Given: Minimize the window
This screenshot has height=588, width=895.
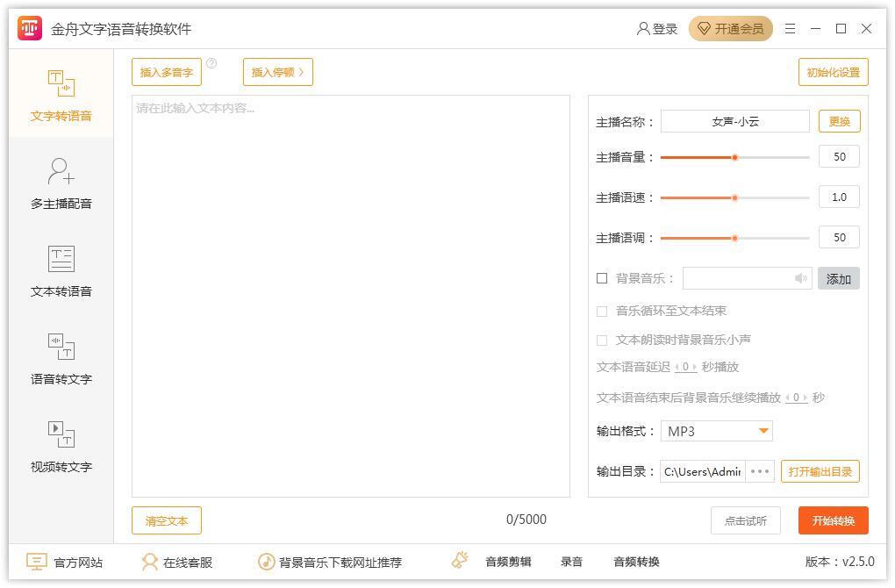Looking at the screenshot, I should click(816, 29).
